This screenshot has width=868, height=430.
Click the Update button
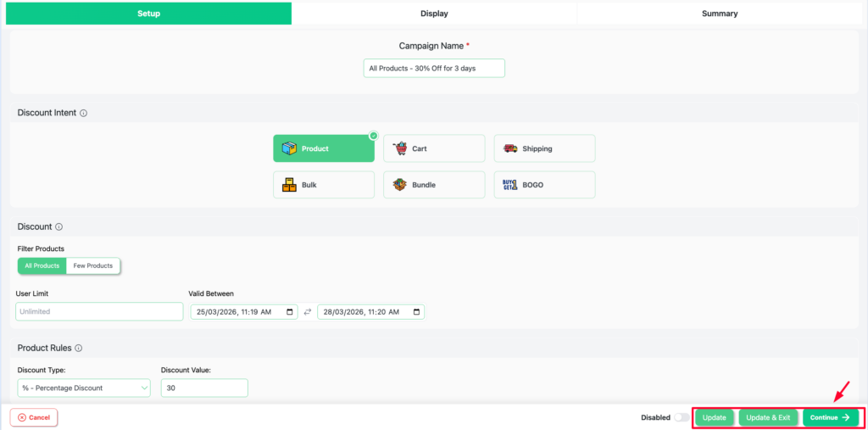(x=714, y=417)
